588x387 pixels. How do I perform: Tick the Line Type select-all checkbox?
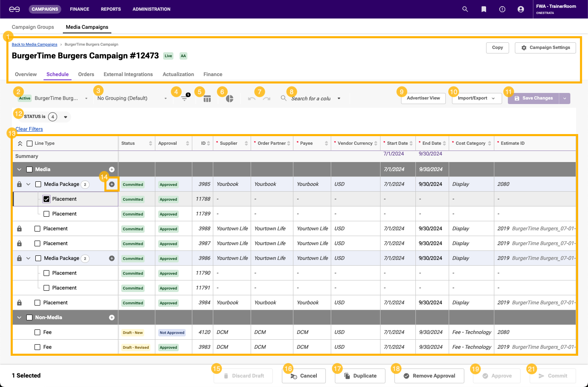pos(30,144)
